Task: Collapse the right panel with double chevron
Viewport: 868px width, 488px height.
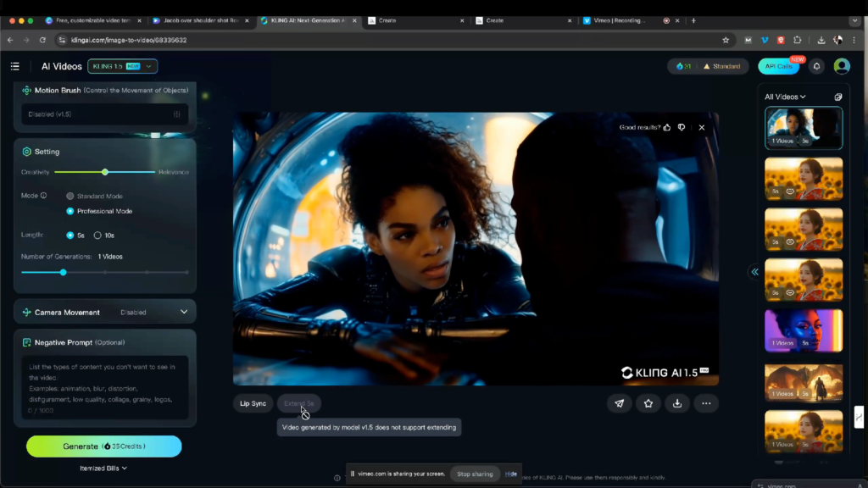Action: point(754,272)
